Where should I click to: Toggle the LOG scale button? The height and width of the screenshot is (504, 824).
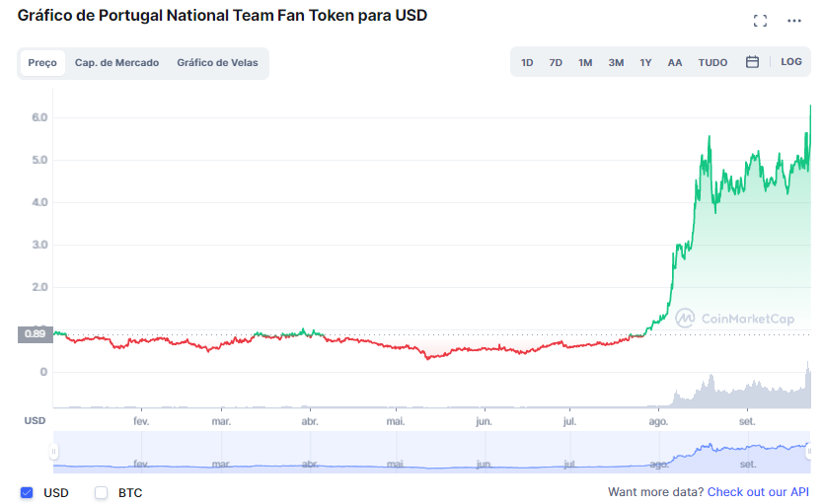(790, 62)
